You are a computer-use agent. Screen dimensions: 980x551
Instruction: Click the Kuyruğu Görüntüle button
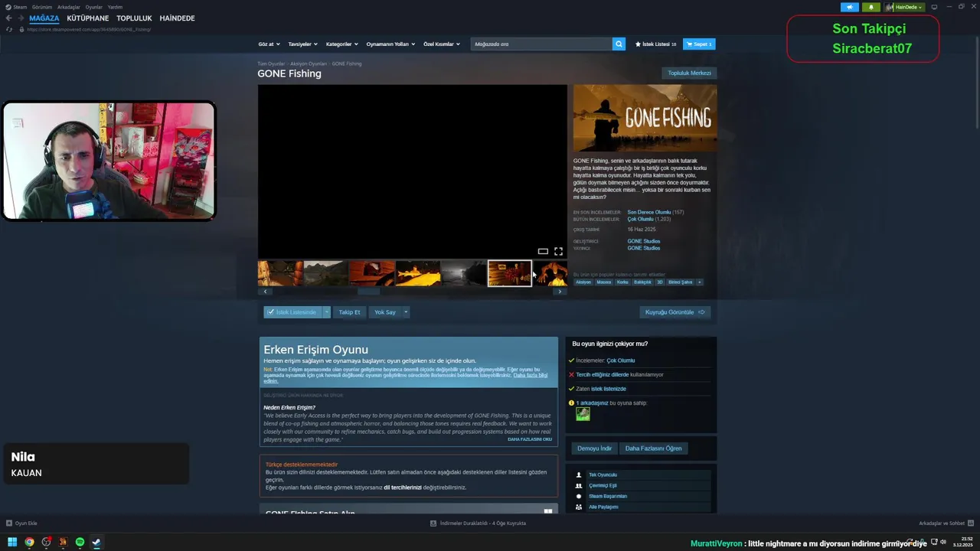click(675, 312)
